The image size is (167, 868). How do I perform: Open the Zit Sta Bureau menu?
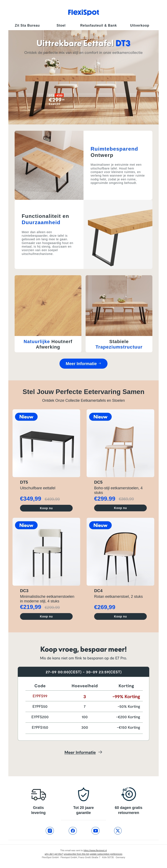coord(27,25)
